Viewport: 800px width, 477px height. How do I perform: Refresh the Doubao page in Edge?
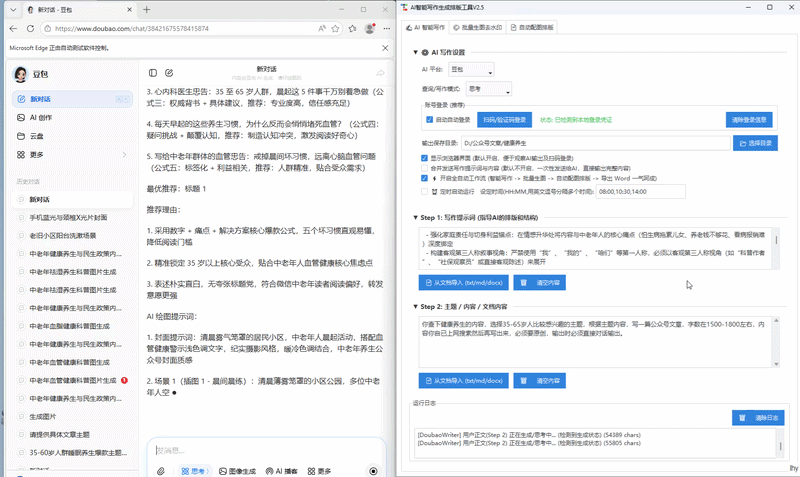[30, 29]
